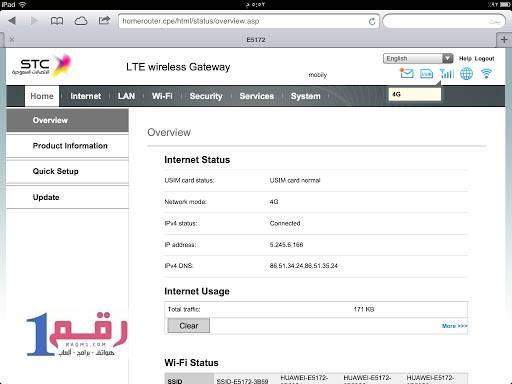The width and height of the screenshot is (512, 384).
Task: Click the More >>> link
Action: 455,326
